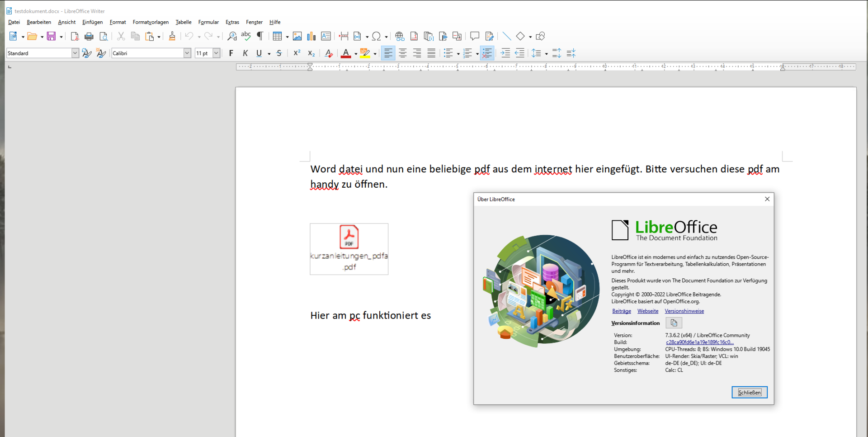Insert a table using the table icon
This screenshot has height=437, width=868.
click(x=277, y=36)
